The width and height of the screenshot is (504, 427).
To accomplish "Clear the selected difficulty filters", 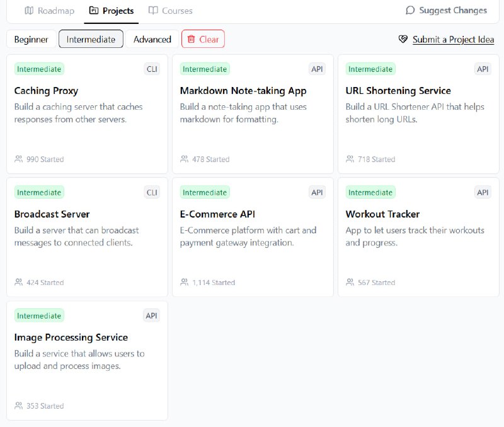I will (203, 39).
